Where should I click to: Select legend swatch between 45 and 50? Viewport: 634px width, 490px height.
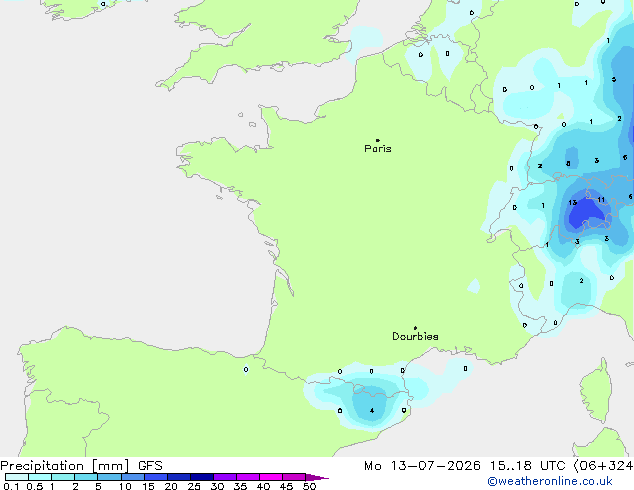294,477
